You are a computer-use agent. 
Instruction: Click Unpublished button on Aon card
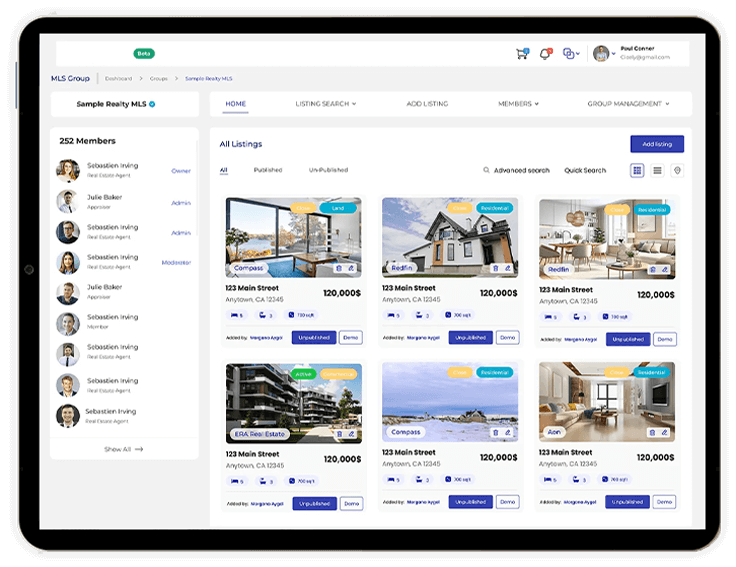click(x=628, y=502)
